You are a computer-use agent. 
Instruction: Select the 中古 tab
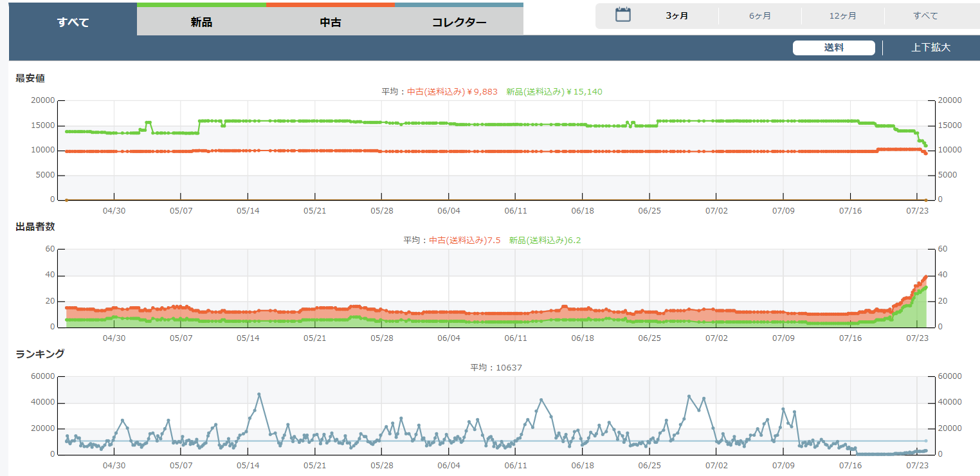point(330,23)
